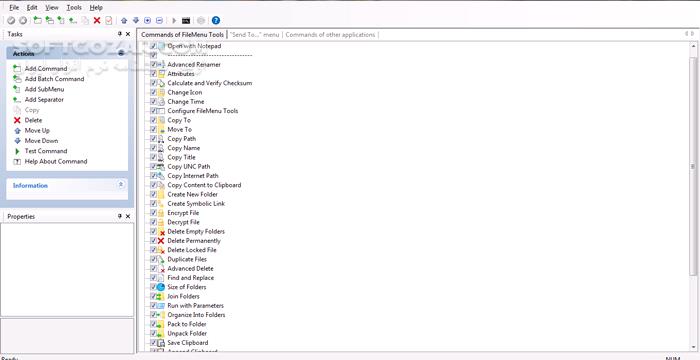The image size is (700, 360).
Task: Open the Edit menu
Action: point(32,8)
